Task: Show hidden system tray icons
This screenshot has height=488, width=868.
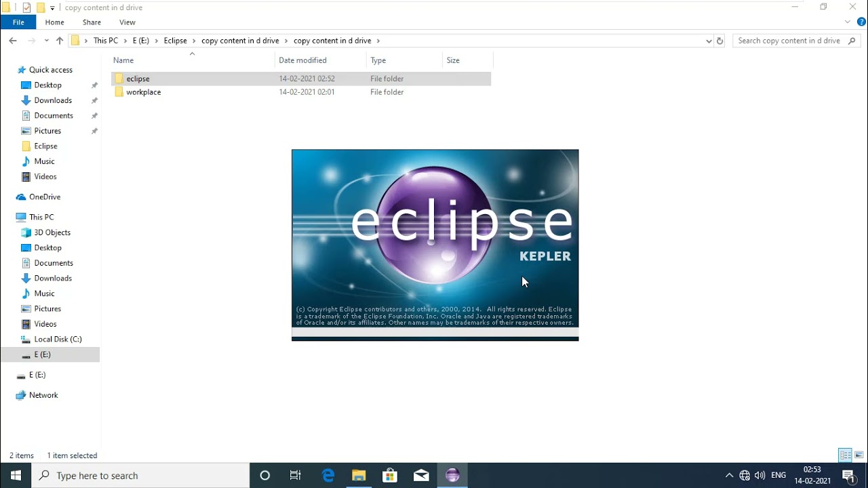Action: click(x=729, y=476)
